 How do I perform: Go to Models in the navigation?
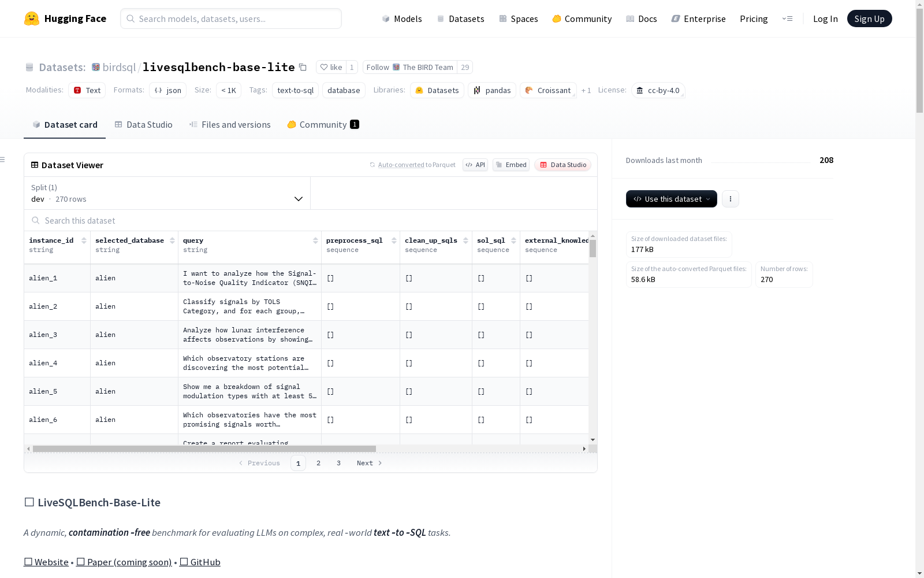pyautogui.click(x=402, y=18)
